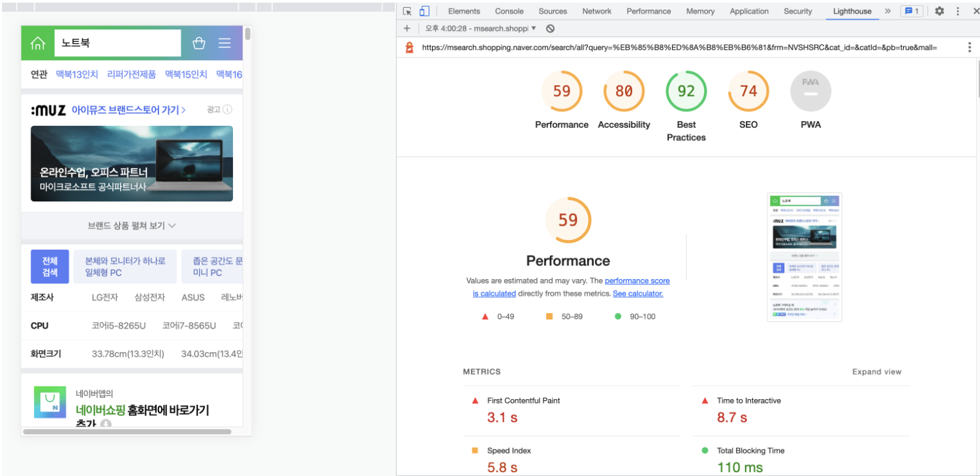
Task: Open the Lighthouse report tools kebab menu
Action: [x=970, y=48]
